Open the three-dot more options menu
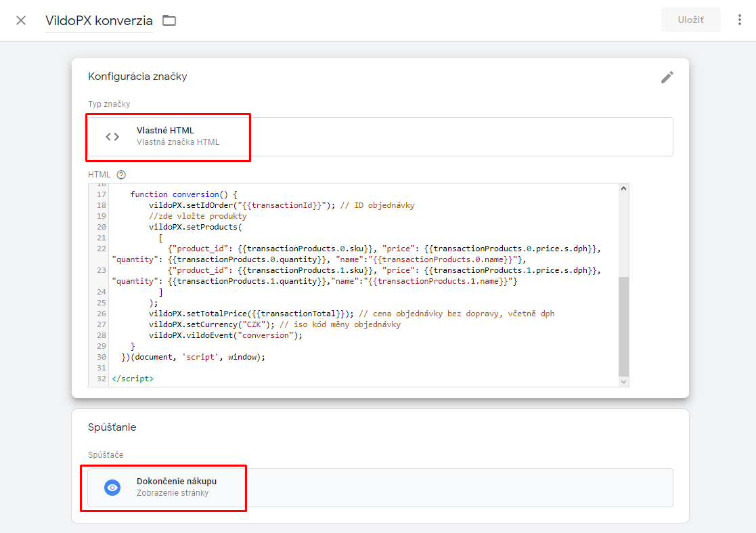 click(x=740, y=20)
